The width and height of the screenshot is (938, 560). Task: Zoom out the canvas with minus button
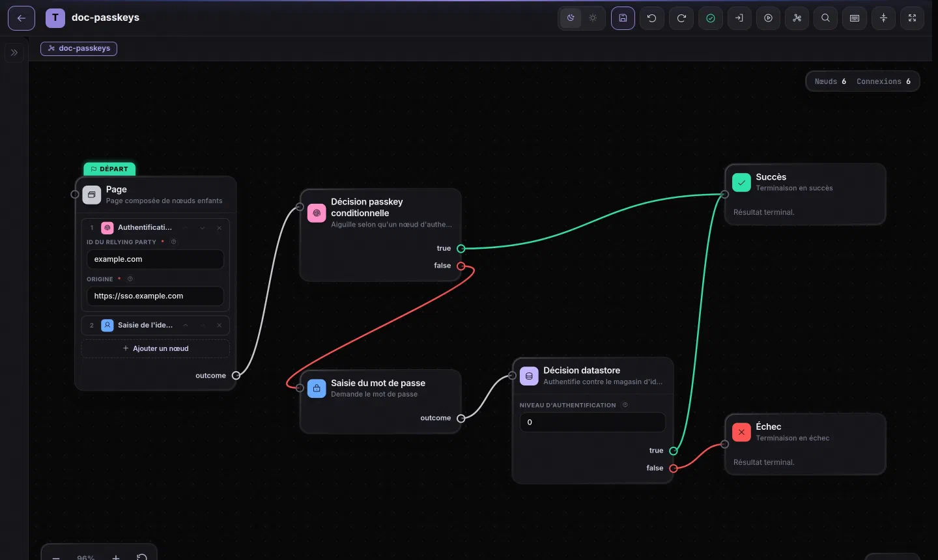56,557
